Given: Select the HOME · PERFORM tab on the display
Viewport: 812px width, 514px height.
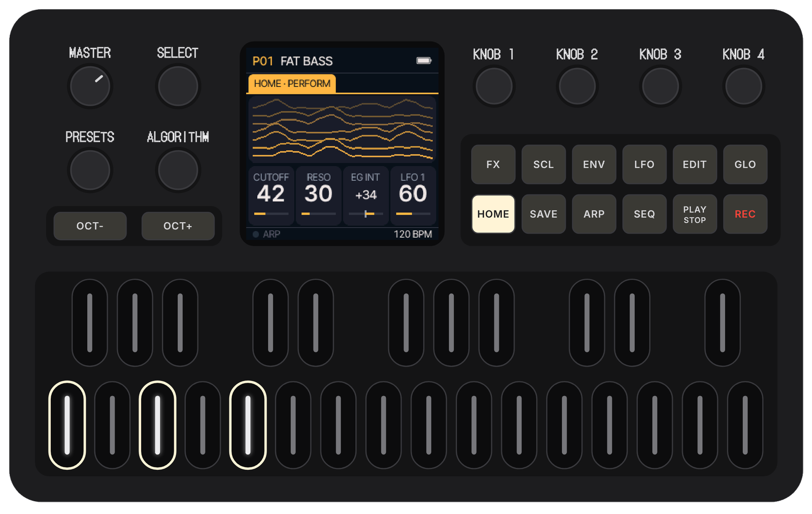Looking at the screenshot, I should [292, 84].
